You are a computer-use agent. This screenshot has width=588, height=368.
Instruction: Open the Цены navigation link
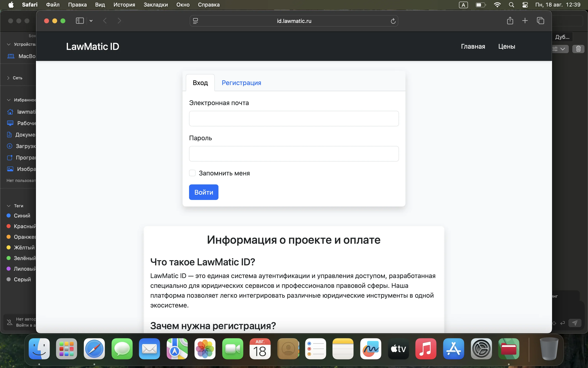pos(507,46)
